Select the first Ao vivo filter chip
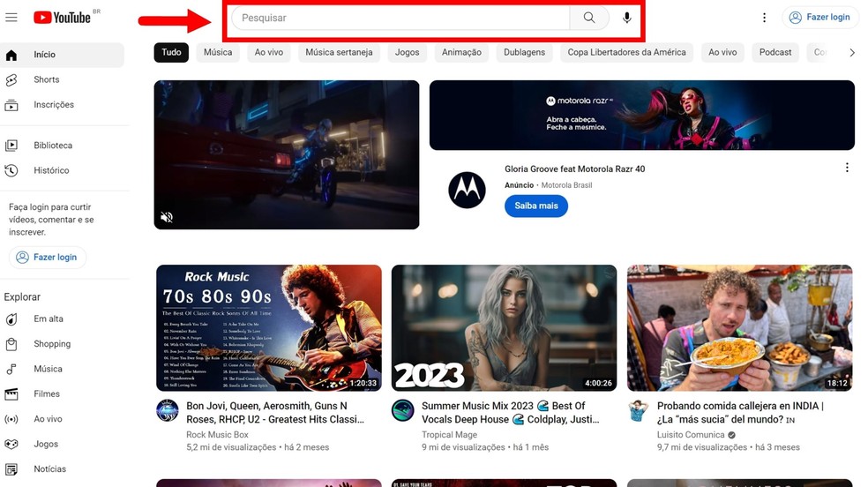Screen dimensions: 868x487 [268, 53]
